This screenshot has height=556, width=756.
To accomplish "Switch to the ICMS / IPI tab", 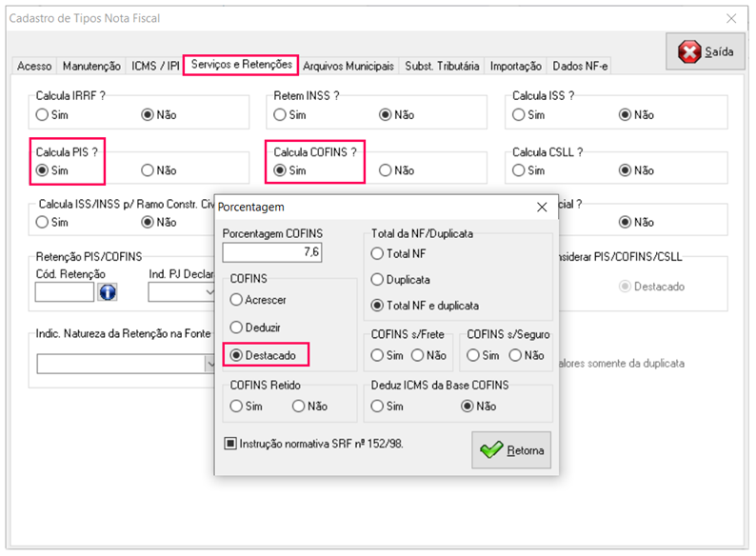I will 155,66.
